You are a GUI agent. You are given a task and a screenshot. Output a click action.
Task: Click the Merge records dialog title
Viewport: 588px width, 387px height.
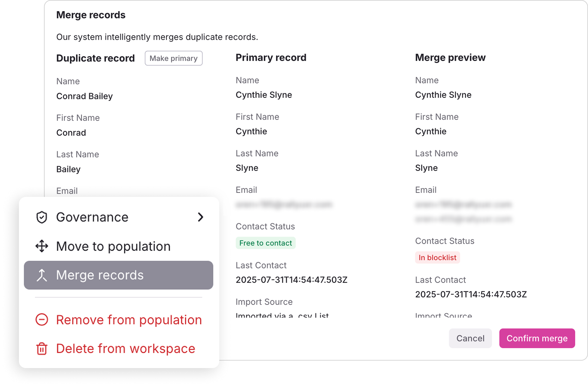(91, 15)
